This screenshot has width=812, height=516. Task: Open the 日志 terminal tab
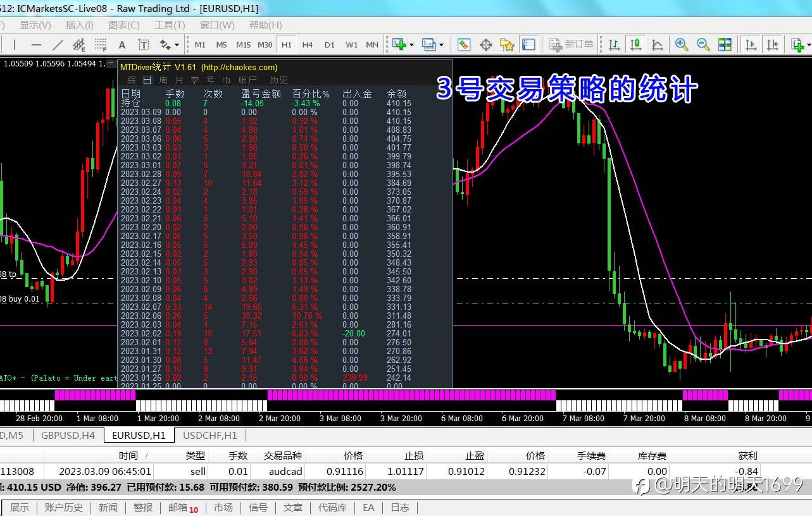400,507
